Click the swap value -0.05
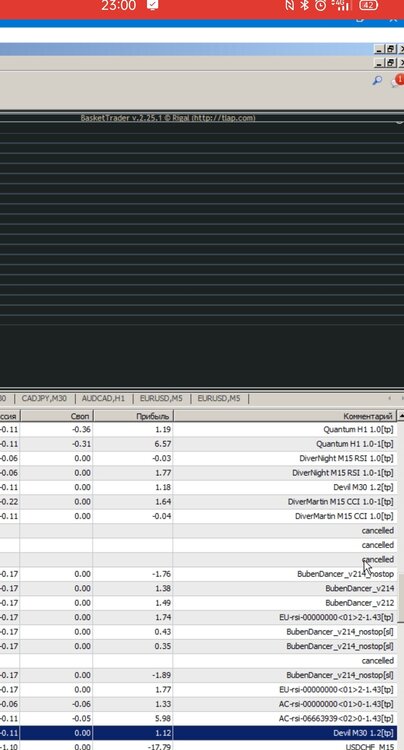 point(80,718)
